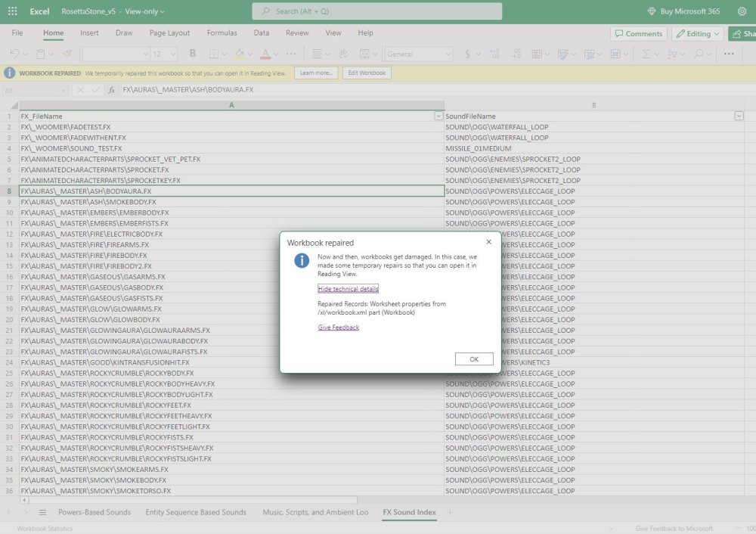Screen dimensions: 756x534
Task: Click the Format Painter icon
Action: click(x=67, y=54)
